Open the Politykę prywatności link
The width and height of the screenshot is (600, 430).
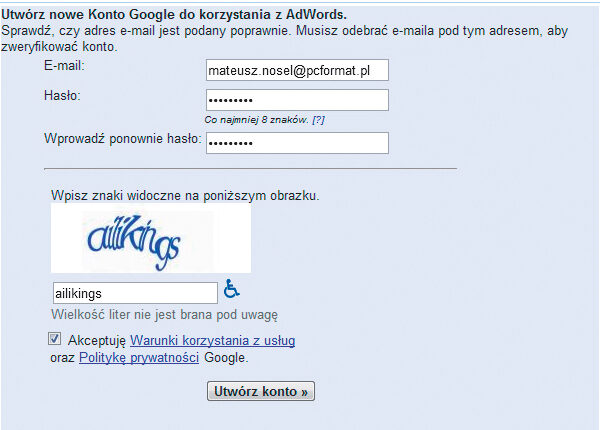[139, 357]
